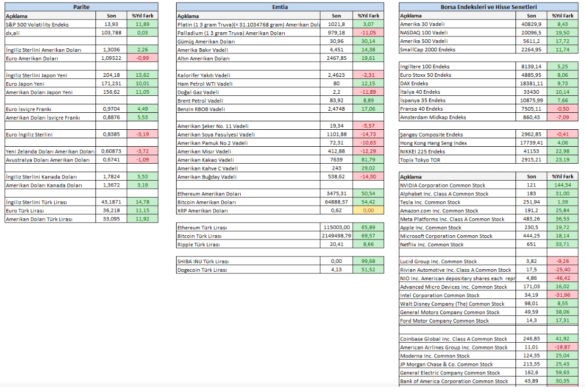Click the NIO Inc. change cell -46,42

[x=563, y=278]
